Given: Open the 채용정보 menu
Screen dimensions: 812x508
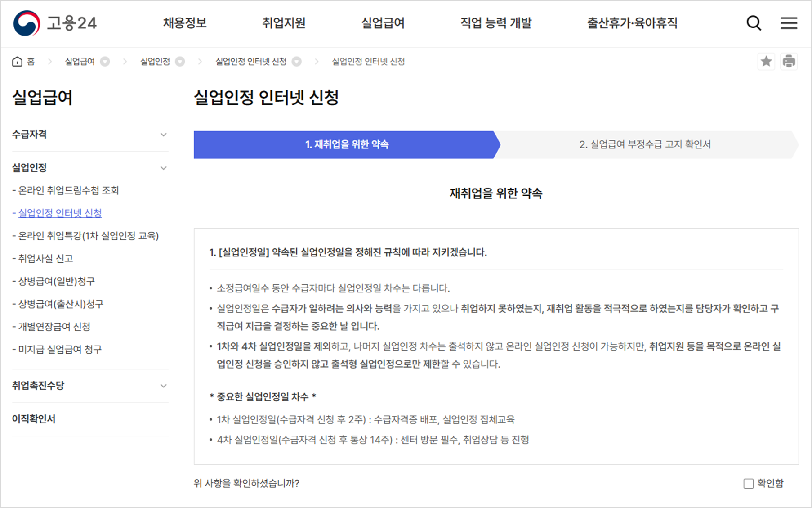Looking at the screenshot, I should (x=184, y=23).
